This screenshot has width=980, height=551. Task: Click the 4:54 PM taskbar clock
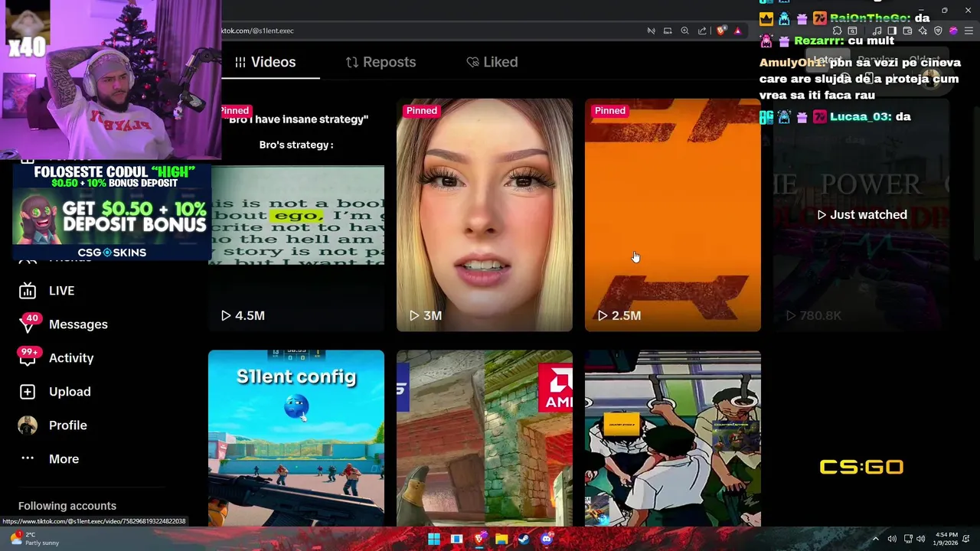(944, 539)
